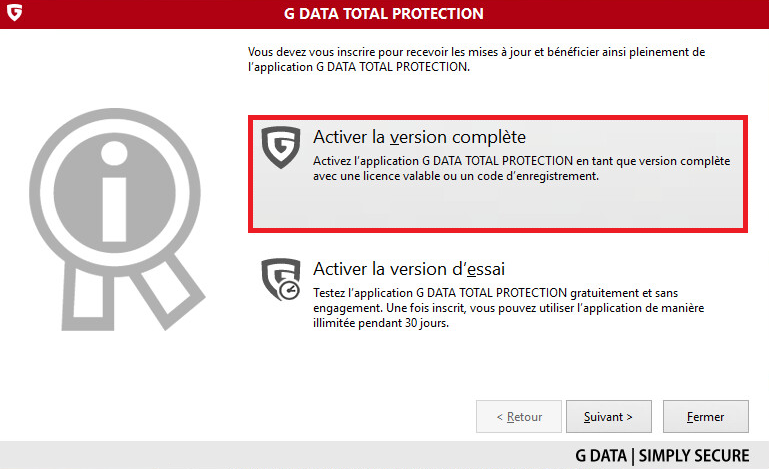769x469 pixels.
Task: Click the '< Retour' button
Action: (519, 417)
